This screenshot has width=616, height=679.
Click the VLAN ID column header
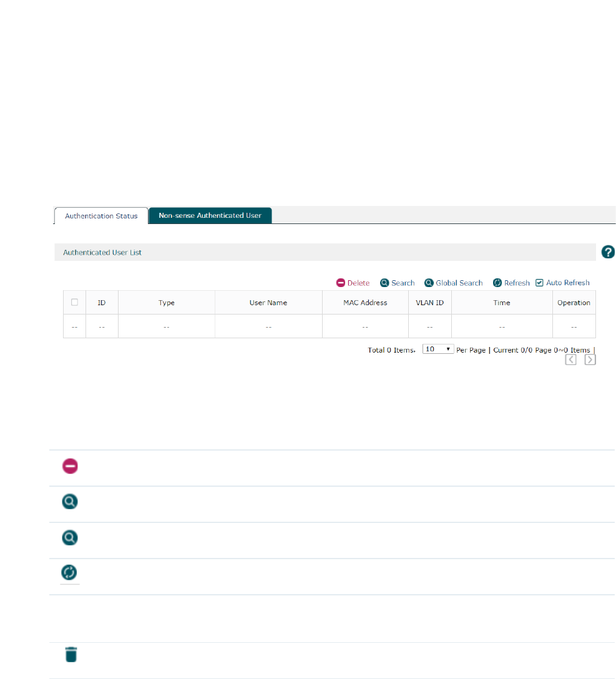430,303
